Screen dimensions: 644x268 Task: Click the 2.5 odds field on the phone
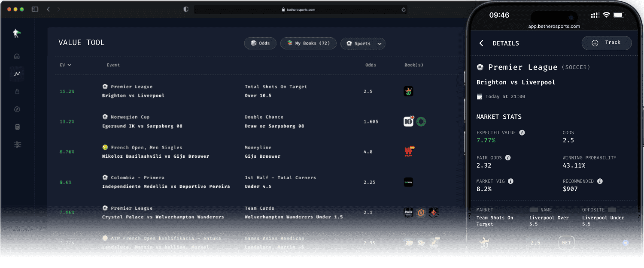(x=539, y=243)
